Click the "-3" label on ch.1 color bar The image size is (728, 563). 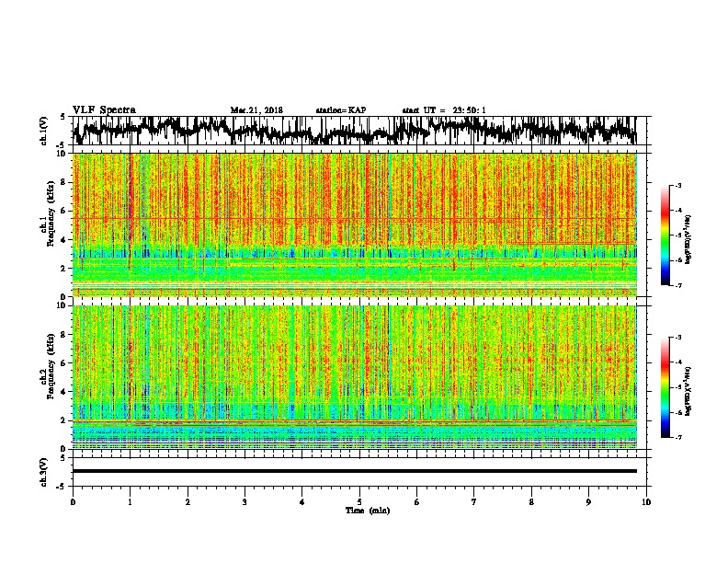pyautogui.click(x=678, y=186)
